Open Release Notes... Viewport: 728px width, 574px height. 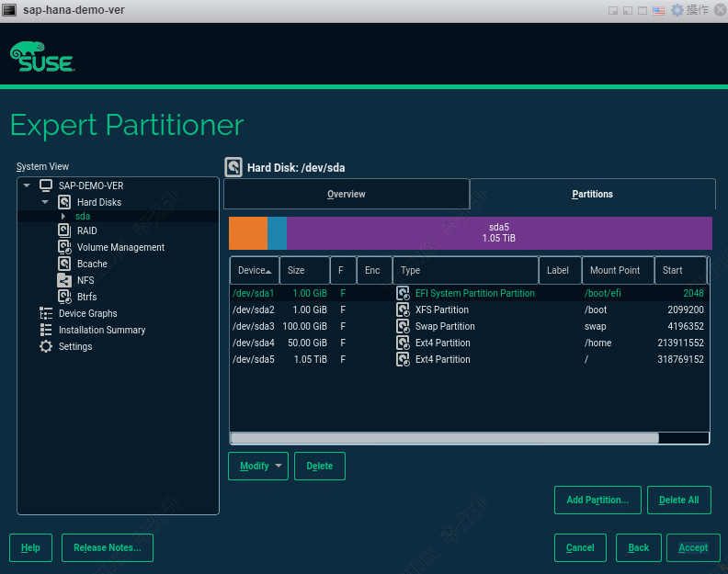[108, 547]
